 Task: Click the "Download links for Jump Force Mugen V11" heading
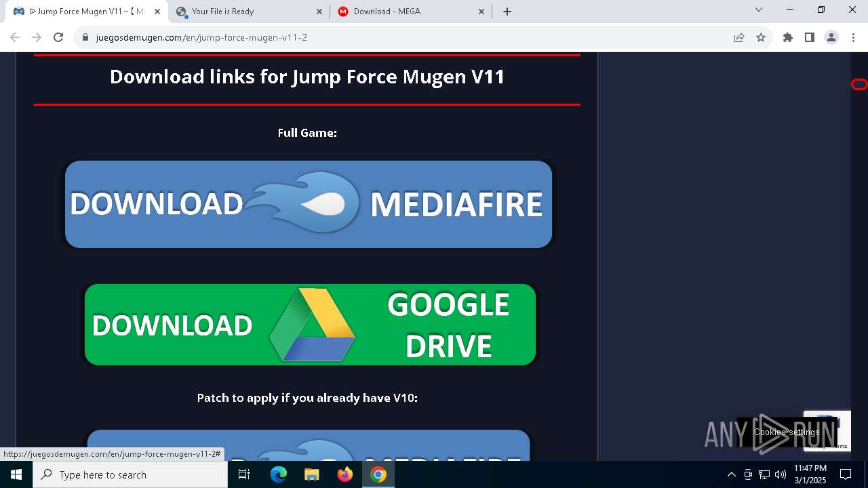pos(307,77)
